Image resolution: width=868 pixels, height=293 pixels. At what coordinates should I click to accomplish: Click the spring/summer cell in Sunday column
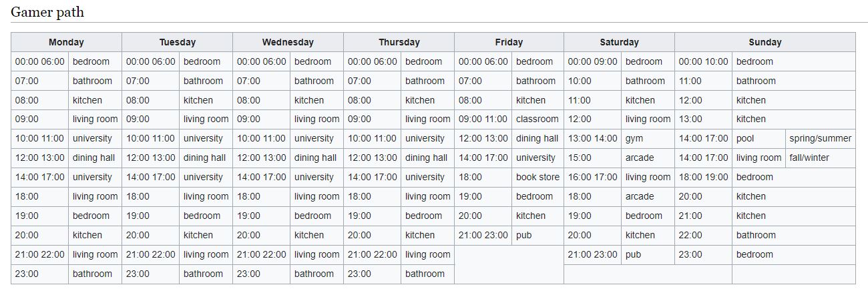[x=820, y=139]
